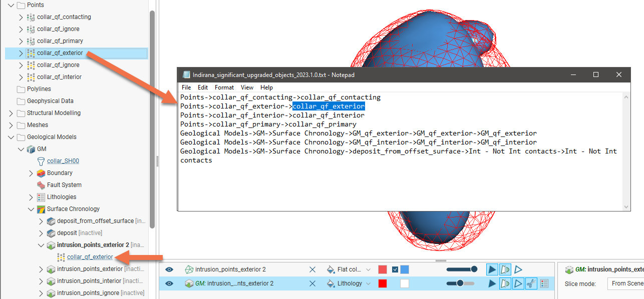Uncheck the checkbox beside the blue swatch
The width and height of the screenshot is (644, 299).
point(395,269)
